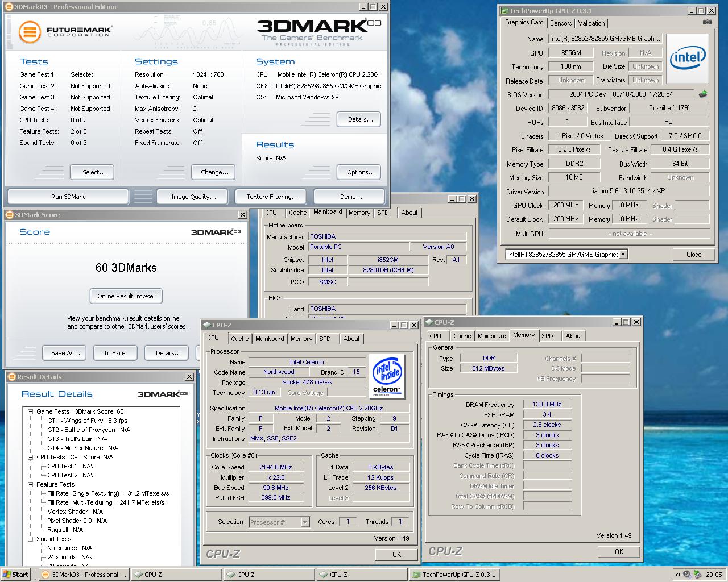Open the Online ResultBrowser
The height and width of the screenshot is (582, 728).
126,296
